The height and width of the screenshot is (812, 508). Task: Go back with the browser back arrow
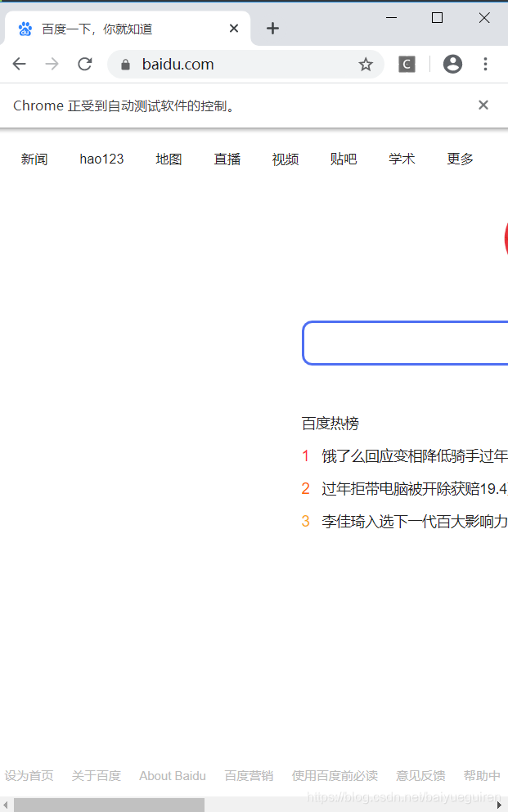click(19, 65)
